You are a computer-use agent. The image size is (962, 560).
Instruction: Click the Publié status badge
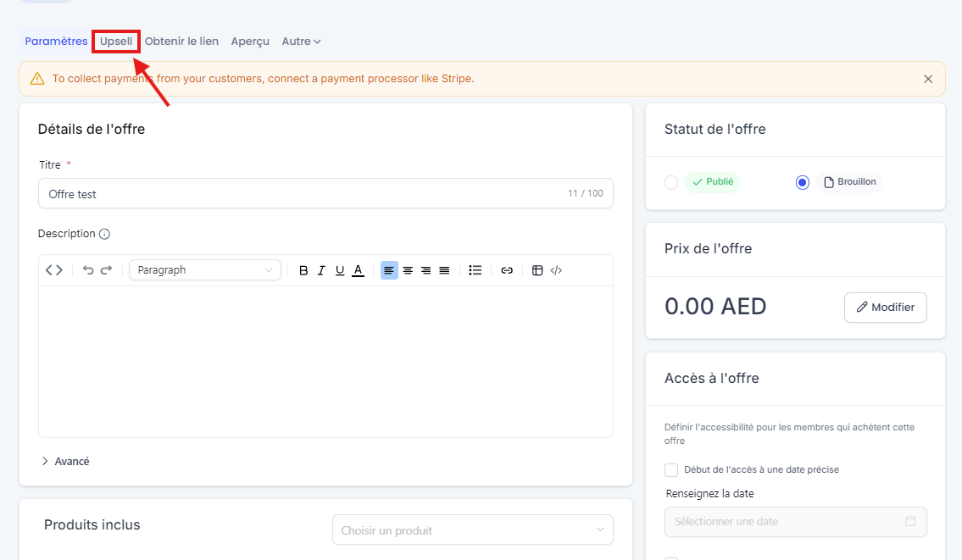coord(712,181)
